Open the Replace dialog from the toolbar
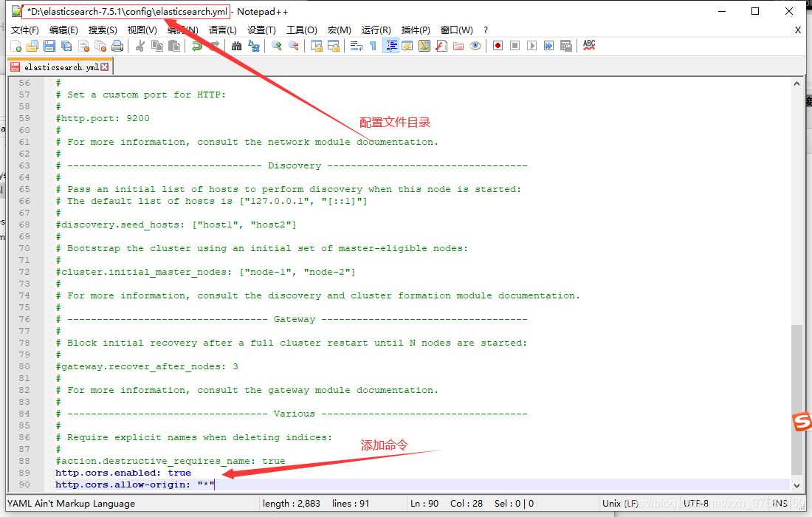The width and height of the screenshot is (812, 517). (254, 46)
